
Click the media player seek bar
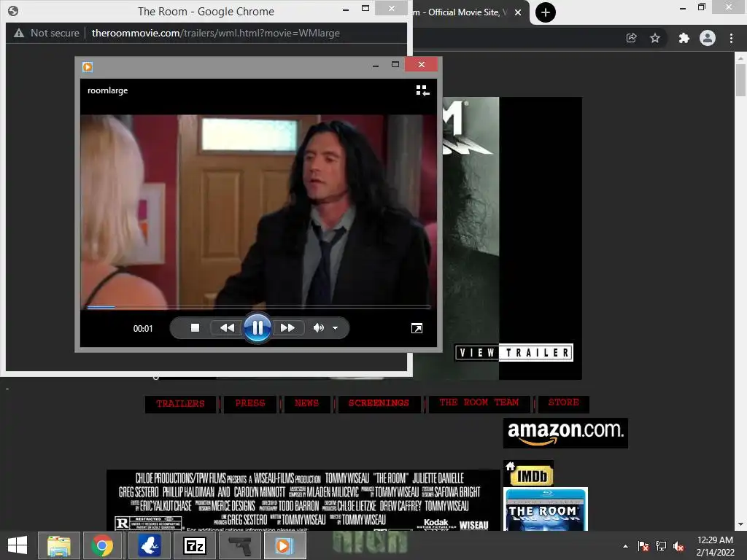click(259, 307)
